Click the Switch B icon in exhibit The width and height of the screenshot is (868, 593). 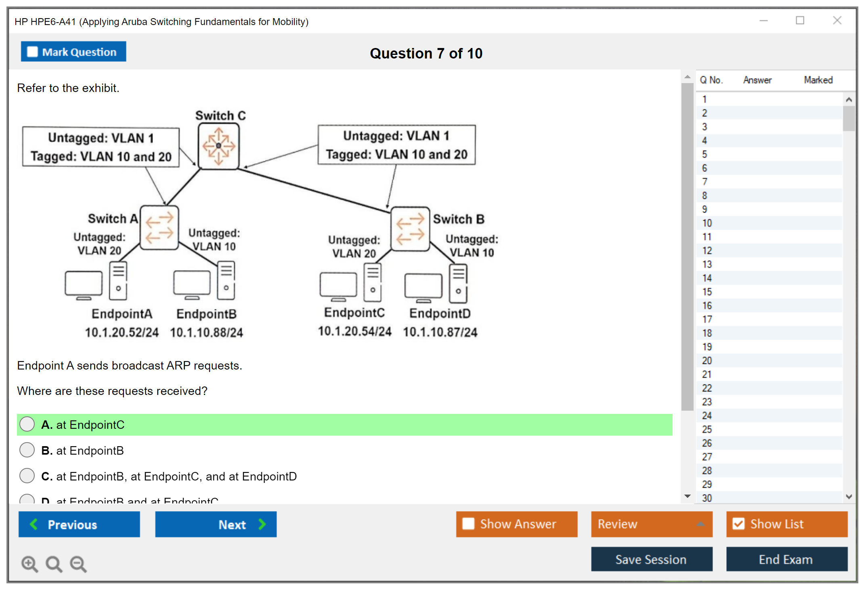pos(410,229)
